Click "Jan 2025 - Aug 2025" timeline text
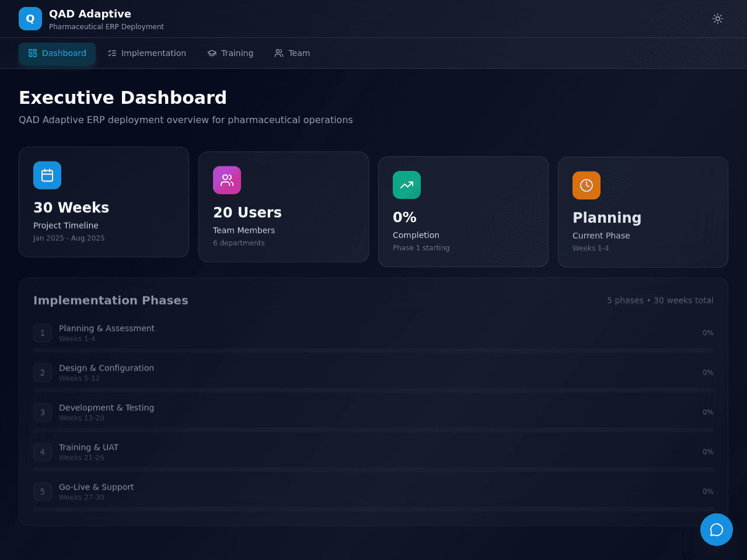The width and height of the screenshot is (747, 560). (x=69, y=238)
